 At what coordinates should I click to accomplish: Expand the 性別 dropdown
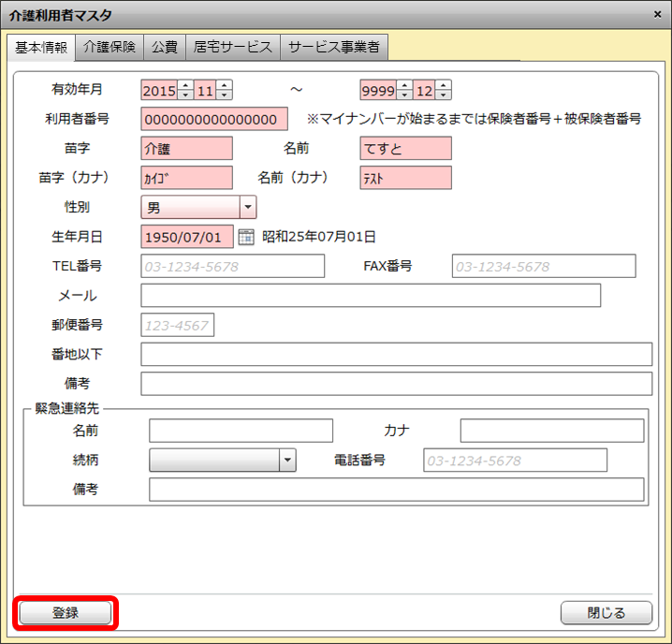pos(248,207)
